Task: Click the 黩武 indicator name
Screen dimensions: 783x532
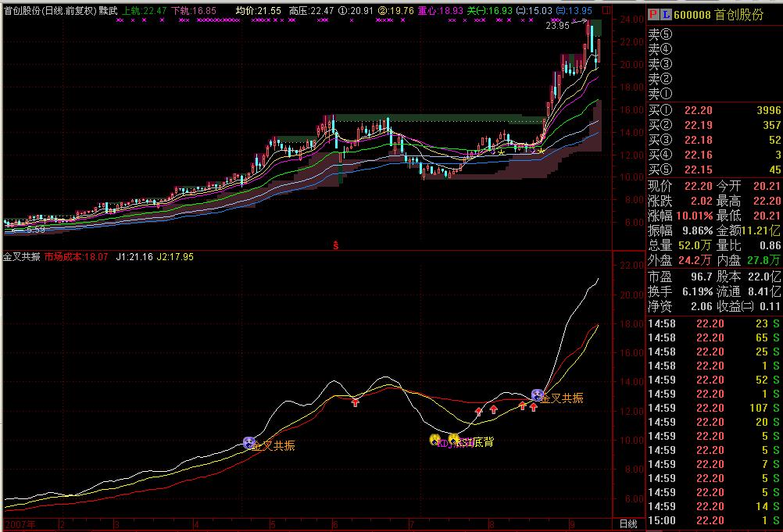Action: pos(109,10)
